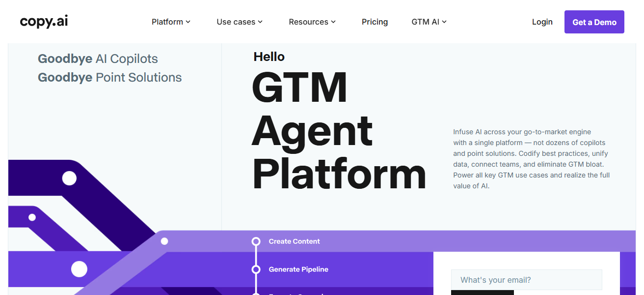This screenshot has height=295, width=644.
Task: Select the Generate Pipeline step
Action: coord(298,269)
